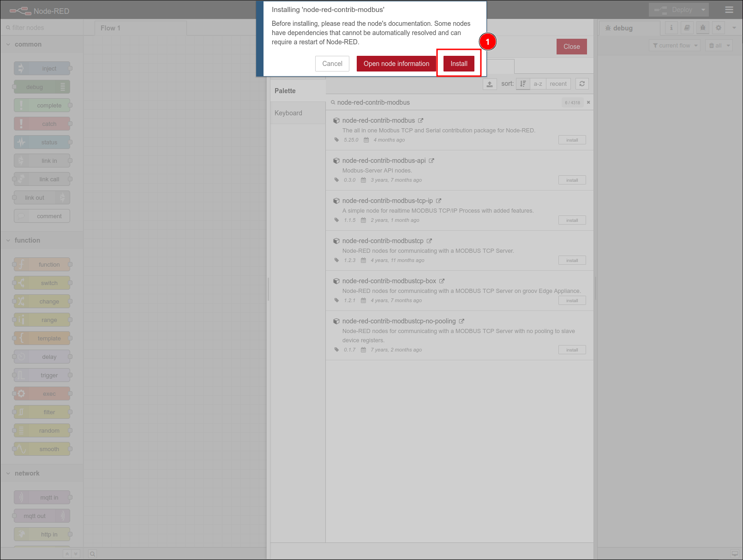Collapse all palette categories with up arrow
The width and height of the screenshot is (743, 560).
pyautogui.click(x=67, y=554)
